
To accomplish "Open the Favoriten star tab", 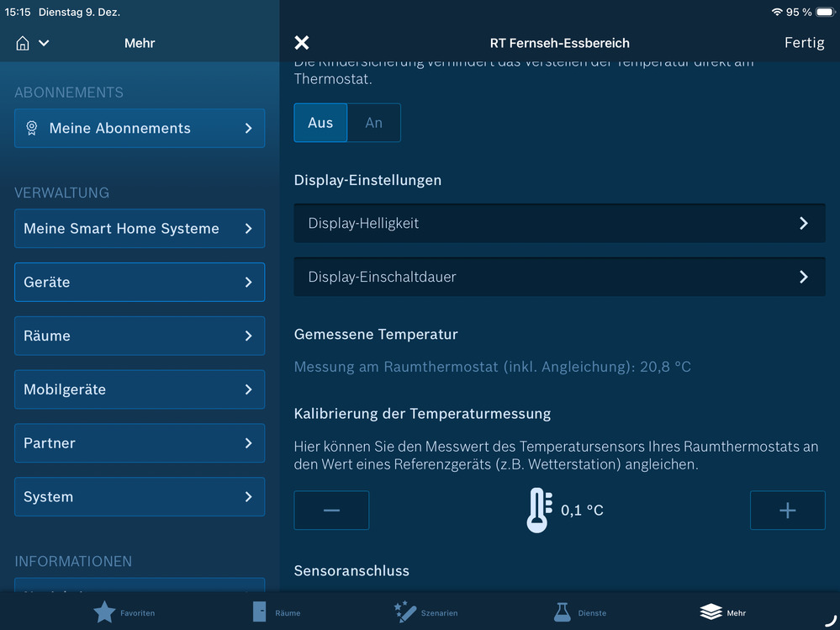I will [x=106, y=611].
